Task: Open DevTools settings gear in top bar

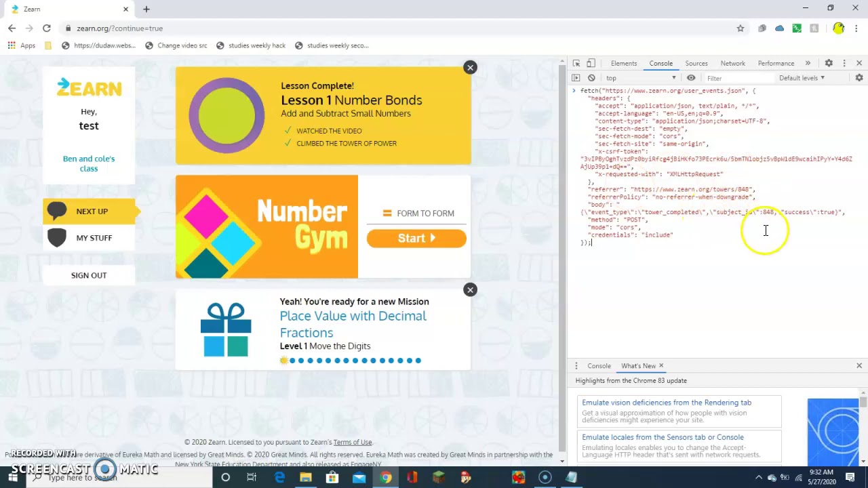Action: 829,63
